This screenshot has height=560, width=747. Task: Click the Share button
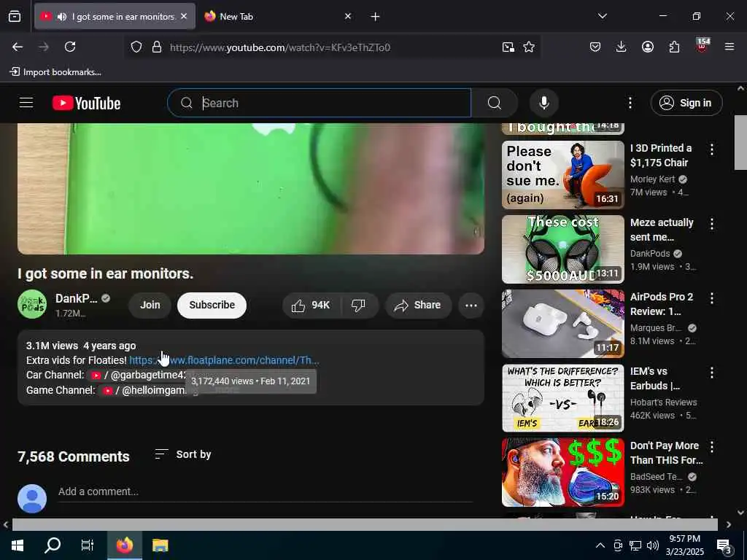(x=417, y=306)
